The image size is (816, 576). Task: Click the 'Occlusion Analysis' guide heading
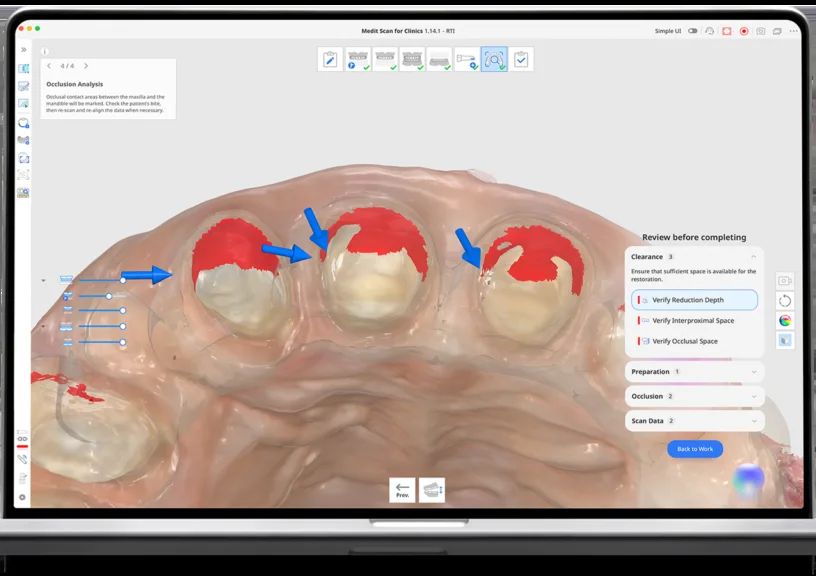[74, 84]
